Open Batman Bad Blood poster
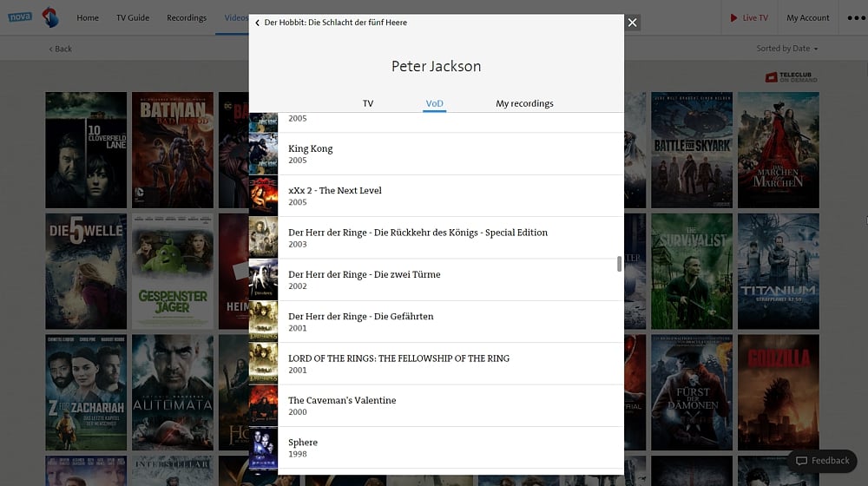Image resolution: width=868 pixels, height=486 pixels. (173, 150)
